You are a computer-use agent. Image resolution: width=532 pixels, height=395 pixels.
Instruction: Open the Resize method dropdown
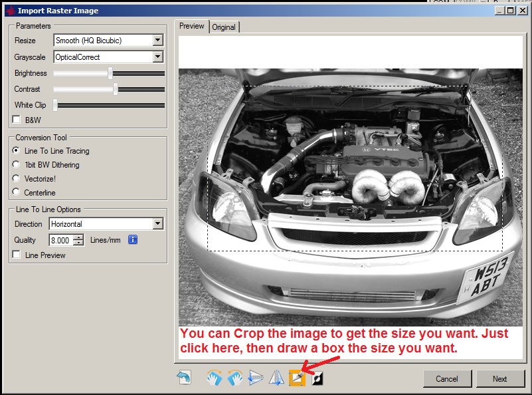point(157,40)
